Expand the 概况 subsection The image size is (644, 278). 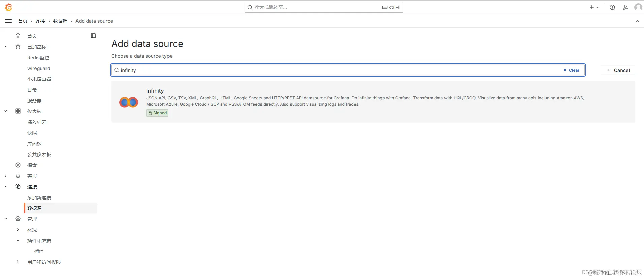(18, 230)
